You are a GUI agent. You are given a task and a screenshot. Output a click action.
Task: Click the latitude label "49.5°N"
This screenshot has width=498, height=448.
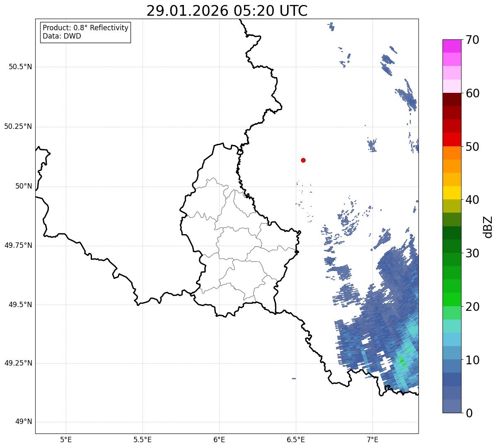[x=20, y=305]
